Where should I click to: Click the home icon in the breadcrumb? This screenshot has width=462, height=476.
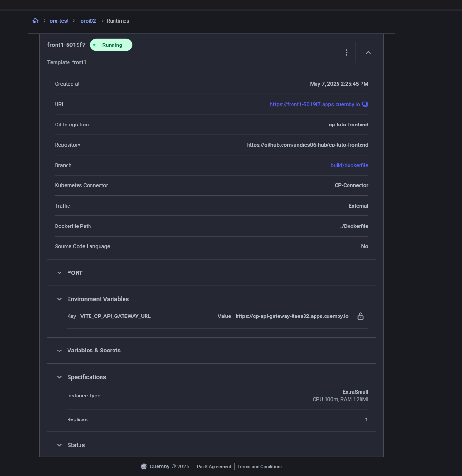click(35, 21)
